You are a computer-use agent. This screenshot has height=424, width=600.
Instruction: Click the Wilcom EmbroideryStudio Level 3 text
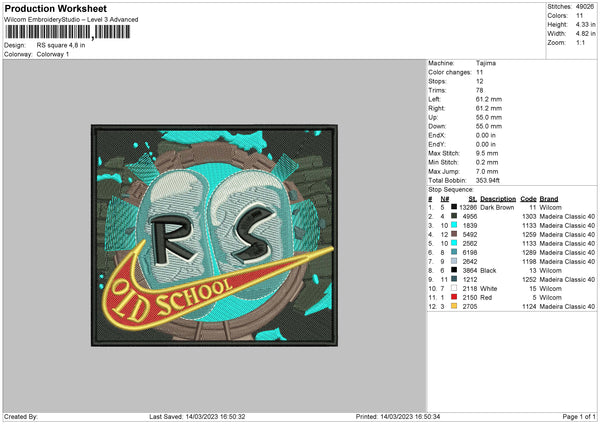pos(71,20)
